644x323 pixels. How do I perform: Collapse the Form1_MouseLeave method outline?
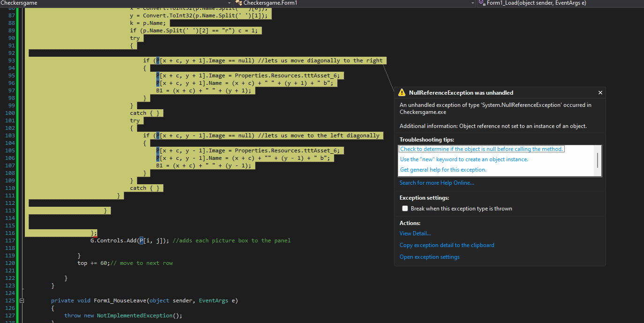coord(22,300)
